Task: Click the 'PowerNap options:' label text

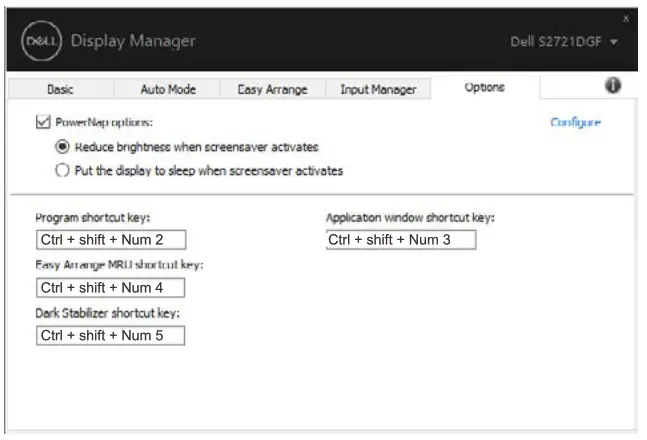Action: coord(104,122)
